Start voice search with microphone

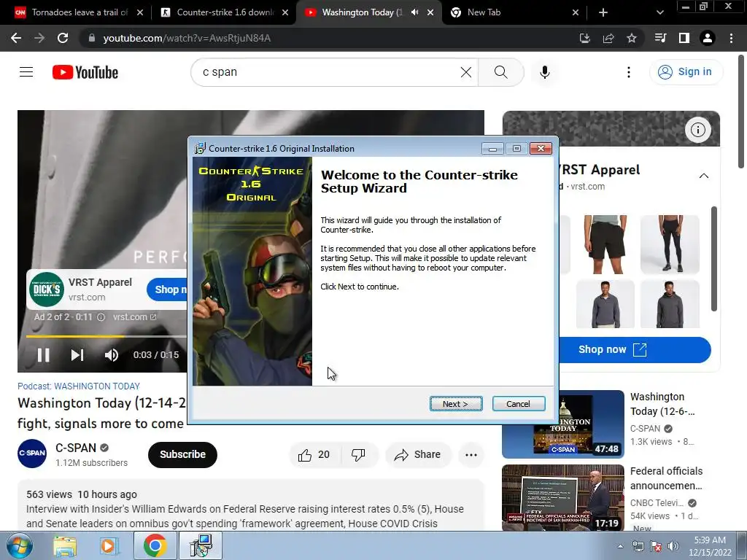click(544, 72)
